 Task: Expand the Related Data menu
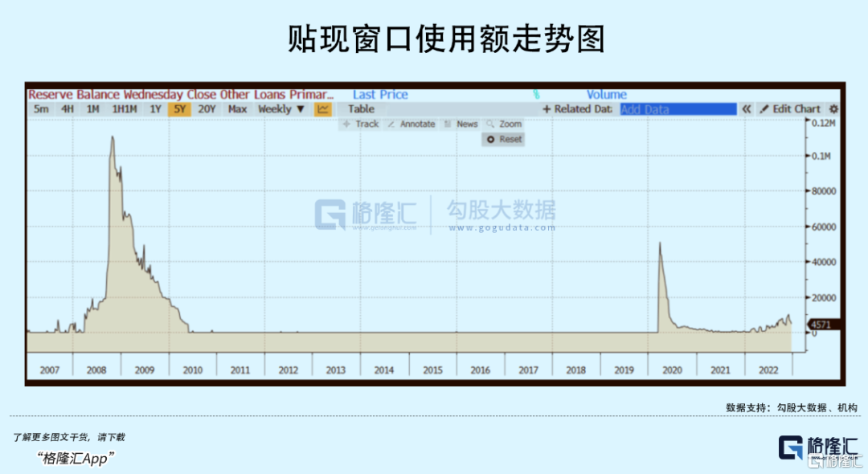point(577,109)
